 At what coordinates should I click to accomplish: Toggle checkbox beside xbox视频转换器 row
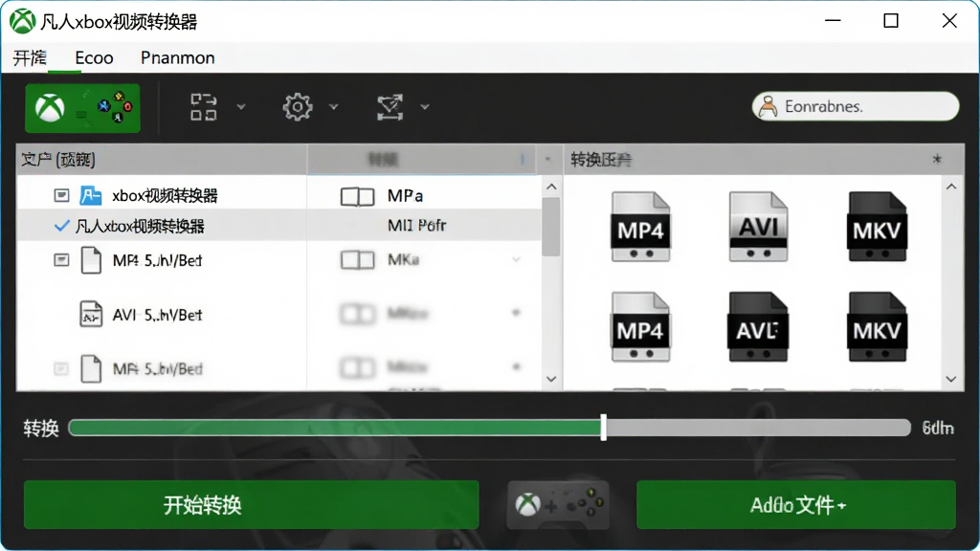click(61, 195)
